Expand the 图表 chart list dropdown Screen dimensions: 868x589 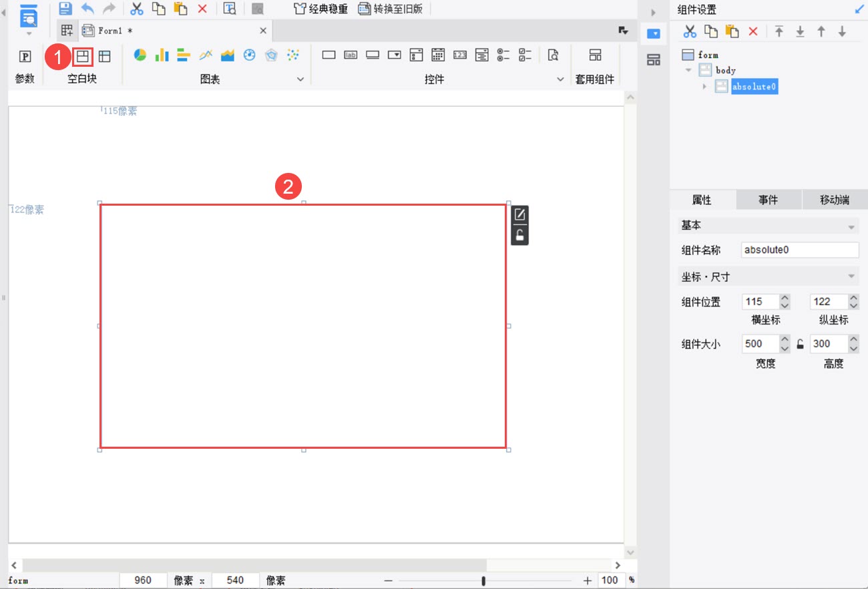point(300,79)
